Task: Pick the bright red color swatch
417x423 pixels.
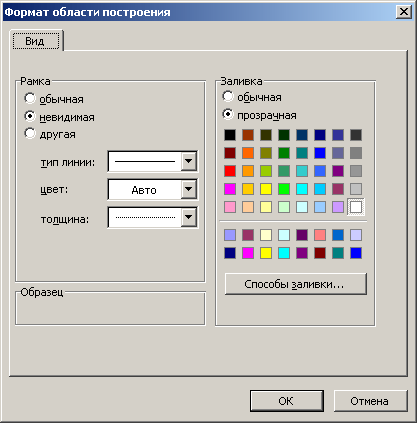Action: [230, 171]
